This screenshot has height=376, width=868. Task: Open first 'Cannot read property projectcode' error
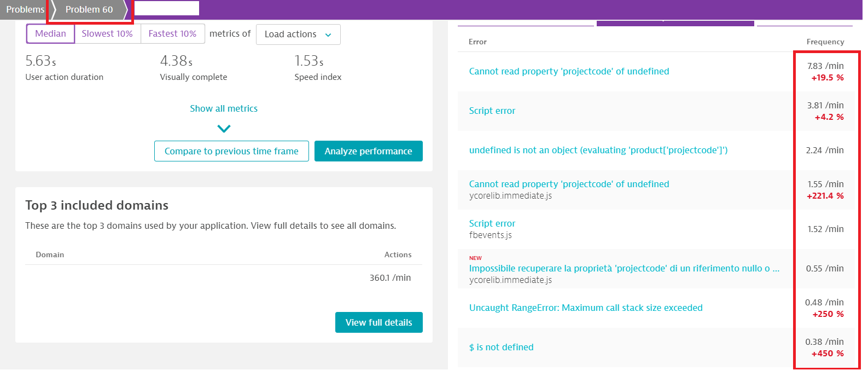point(569,71)
